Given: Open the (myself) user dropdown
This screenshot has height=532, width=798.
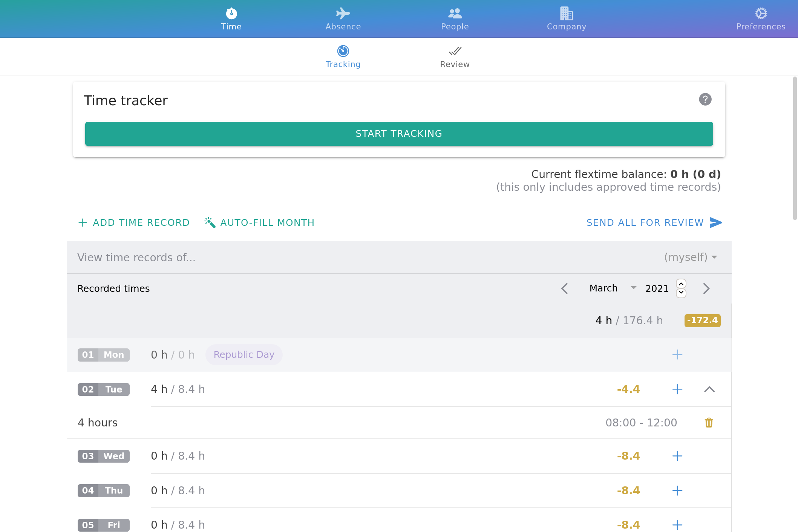Looking at the screenshot, I should (x=691, y=257).
